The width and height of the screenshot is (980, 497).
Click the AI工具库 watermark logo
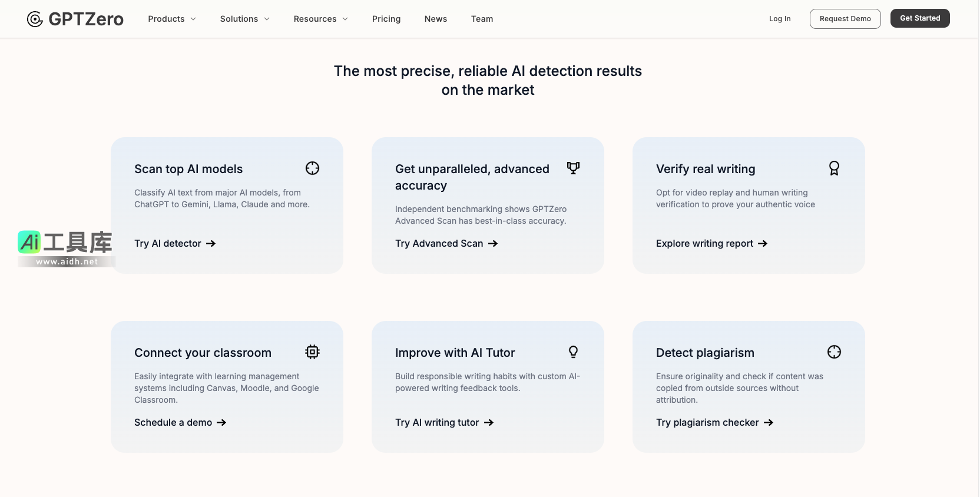[65, 248]
